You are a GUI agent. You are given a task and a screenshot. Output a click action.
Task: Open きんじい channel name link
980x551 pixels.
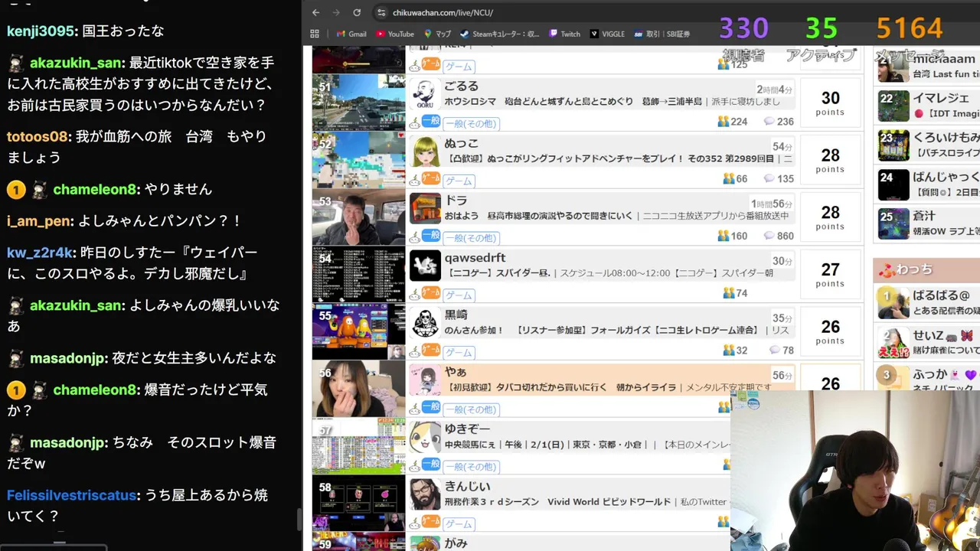pyautogui.click(x=468, y=487)
